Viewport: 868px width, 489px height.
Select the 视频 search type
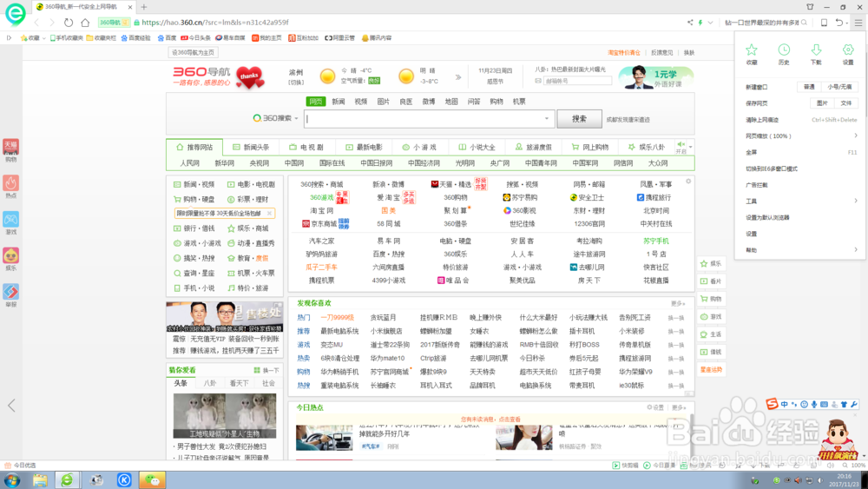tap(361, 102)
